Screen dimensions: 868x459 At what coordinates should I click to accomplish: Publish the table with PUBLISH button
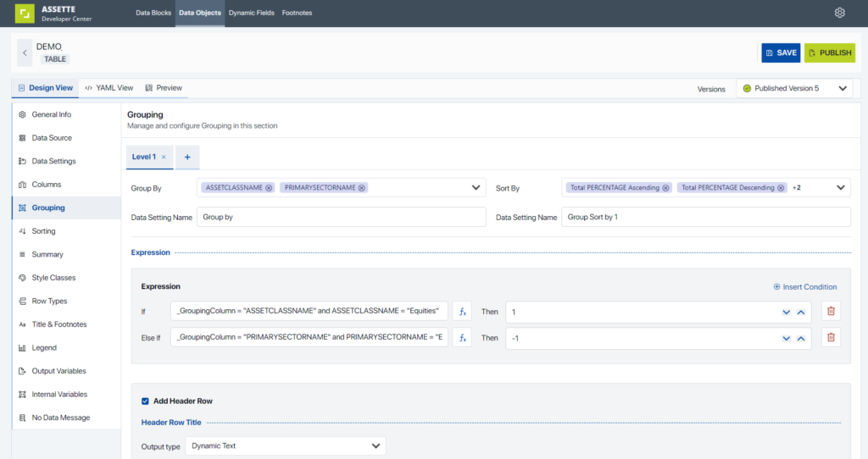tap(829, 53)
